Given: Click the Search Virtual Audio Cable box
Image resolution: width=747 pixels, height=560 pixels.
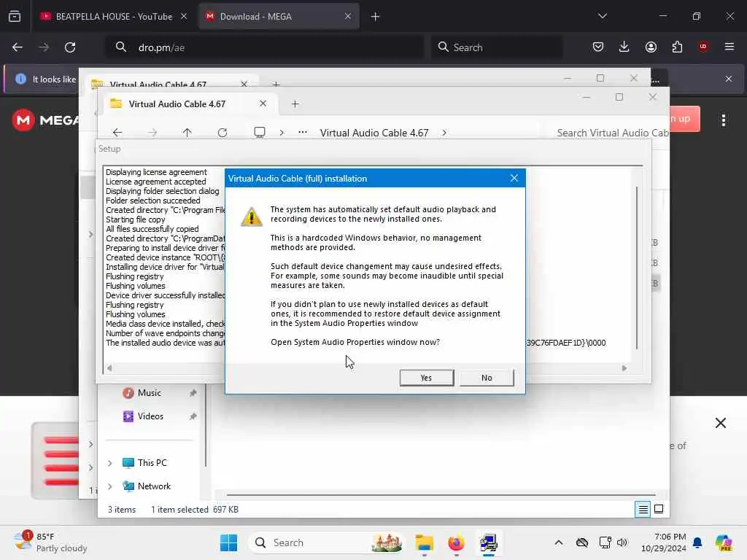Looking at the screenshot, I should point(612,133).
